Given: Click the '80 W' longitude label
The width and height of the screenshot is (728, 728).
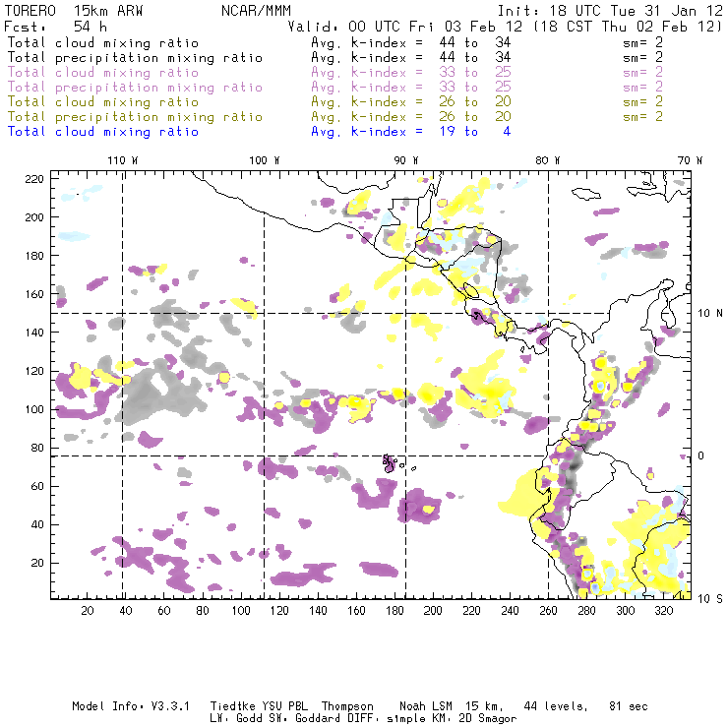Looking at the screenshot, I should pos(547,160).
